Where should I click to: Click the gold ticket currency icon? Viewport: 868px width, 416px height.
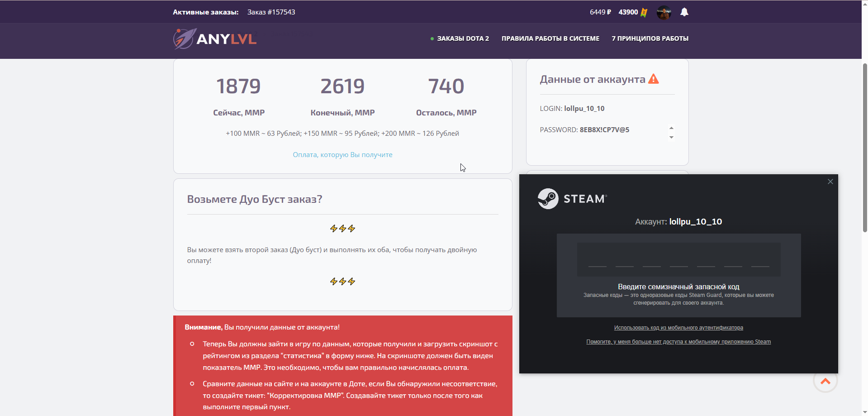pyautogui.click(x=644, y=12)
